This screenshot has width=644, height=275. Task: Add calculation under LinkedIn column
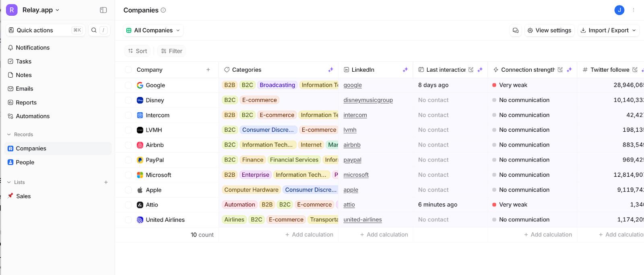(x=384, y=235)
